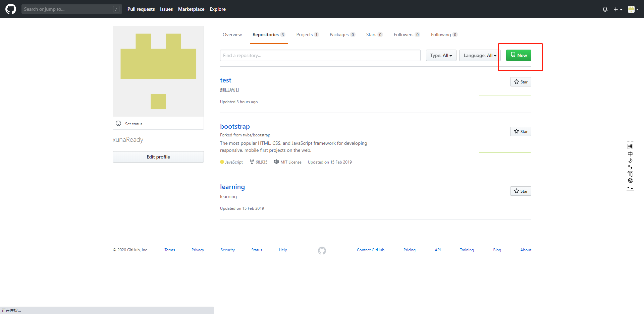Switch to the Projects tab
Image resolution: width=644 pixels, height=314 pixels.
(x=308, y=35)
